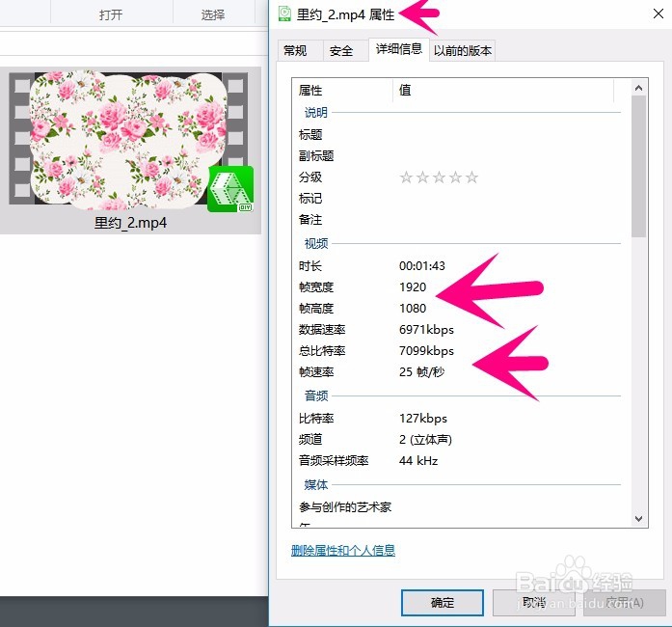
Task: Select the 详细信息 tab
Action: pos(398,49)
